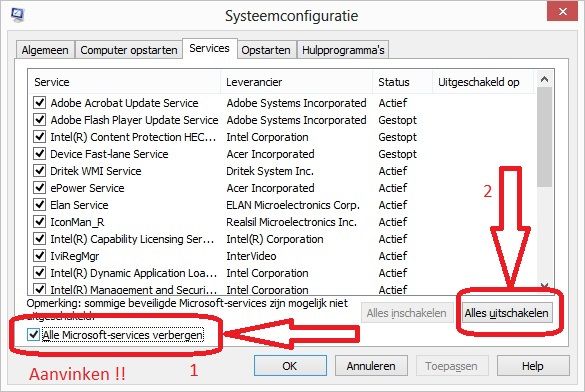Open the Hulpprogramma's tab
The height and width of the screenshot is (392, 585).
pos(343,50)
